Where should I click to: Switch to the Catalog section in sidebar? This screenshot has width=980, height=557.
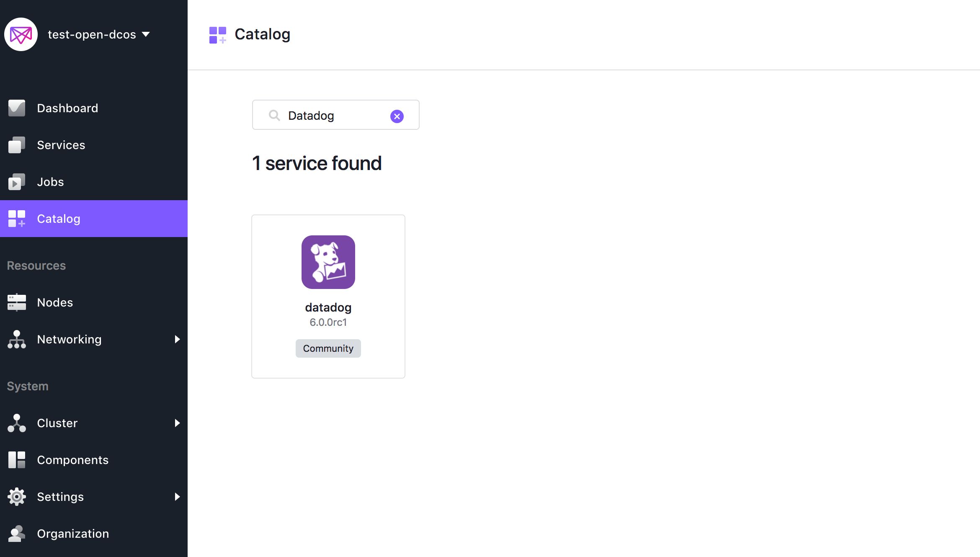(58, 218)
